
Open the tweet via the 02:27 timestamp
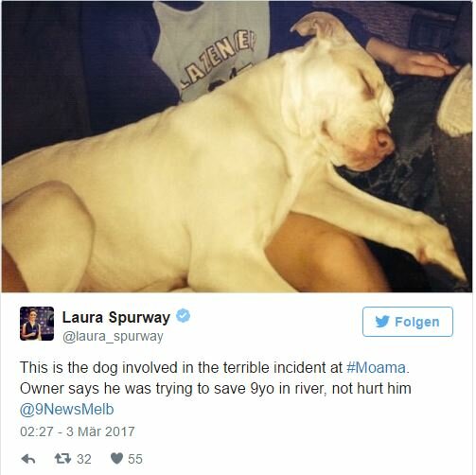pyautogui.click(x=36, y=431)
